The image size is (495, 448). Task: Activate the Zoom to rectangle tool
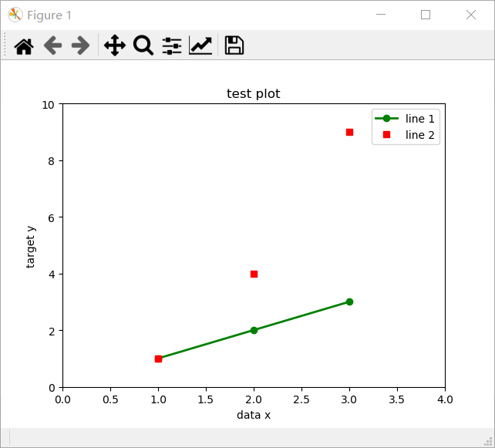click(x=143, y=45)
